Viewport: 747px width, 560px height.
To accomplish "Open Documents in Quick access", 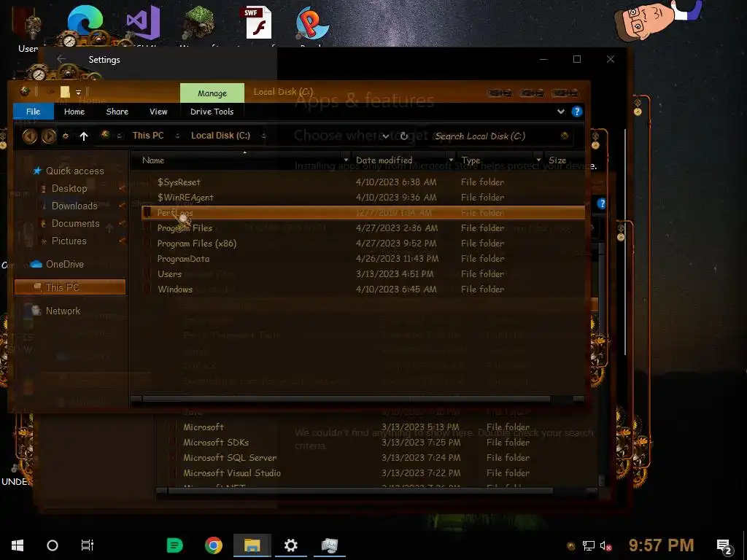I will click(75, 223).
